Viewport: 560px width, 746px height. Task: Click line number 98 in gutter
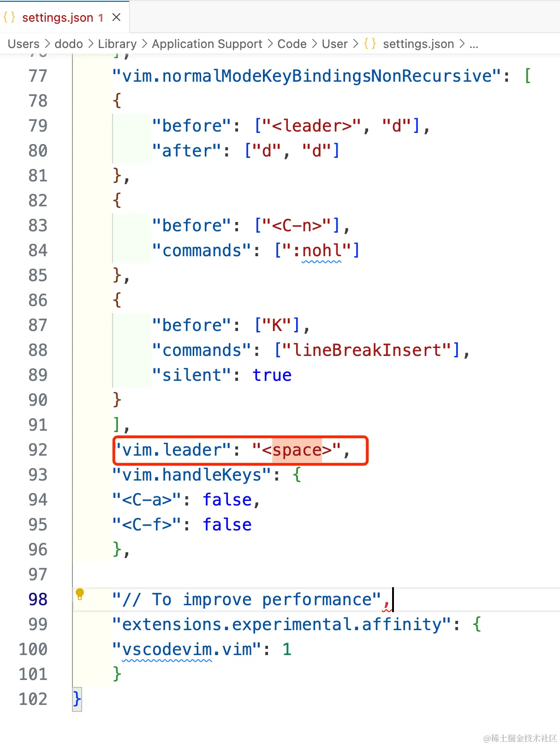38,599
